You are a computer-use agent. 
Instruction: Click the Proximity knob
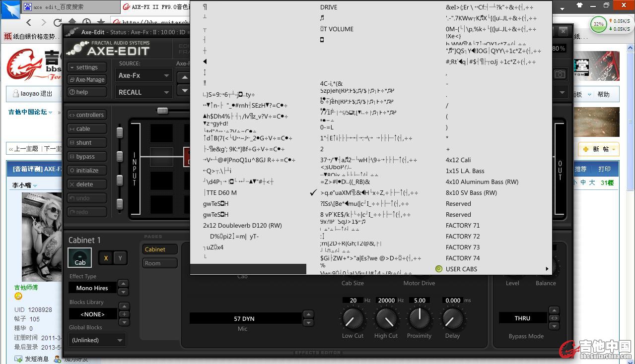pyautogui.click(x=420, y=318)
